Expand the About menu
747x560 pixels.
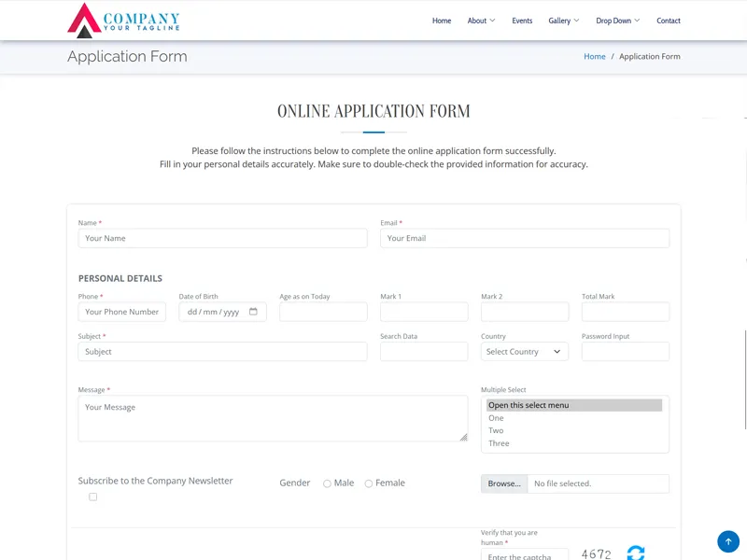[x=481, y=21]
